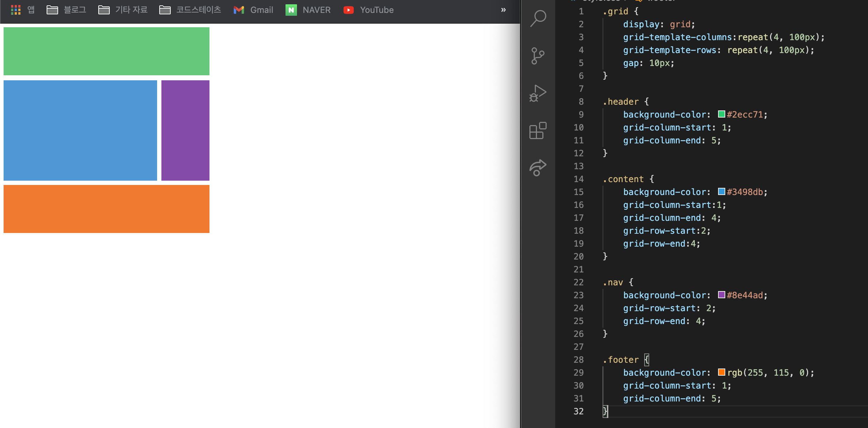Open the Search panel in activity bar
The height and width of the screenshot is (428, 868).
[x=538, y=18]
